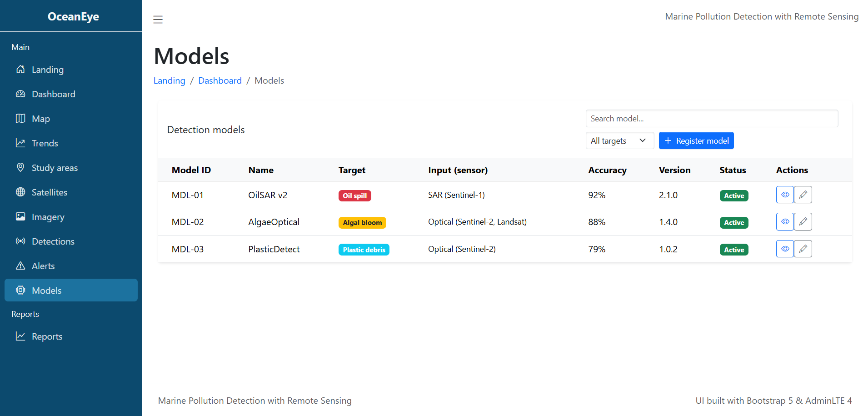The height and width of the screenshot is (416, 868).
Task: Go to the Map page in sidebar
Action: pos(40,119)
